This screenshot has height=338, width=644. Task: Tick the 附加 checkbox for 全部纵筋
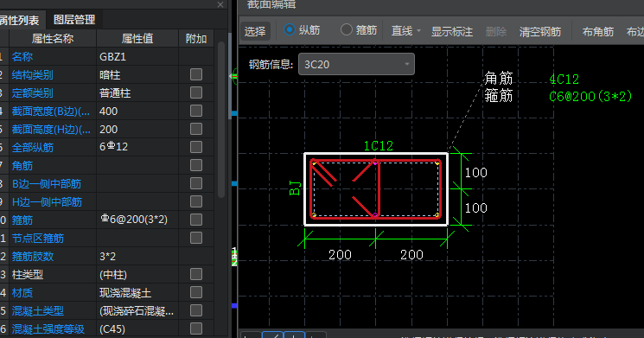196,147
